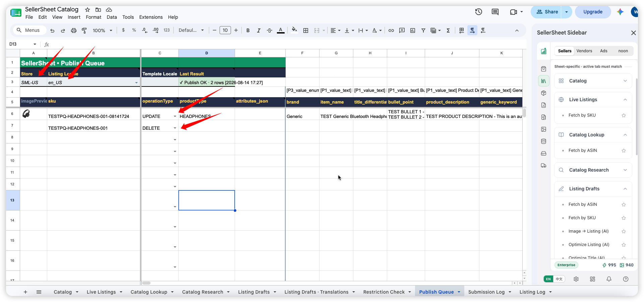Image resolution: width=644 pixels, height=302 pixels.
Task: Click the Upgrade button
Action: click(x=593, y=12)
